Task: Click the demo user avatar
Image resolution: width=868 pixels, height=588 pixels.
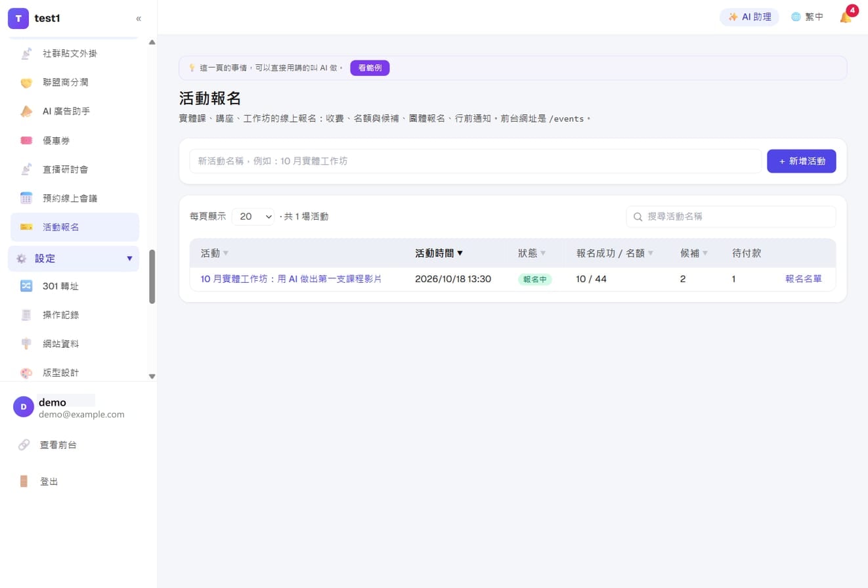Action: (24, 407)
